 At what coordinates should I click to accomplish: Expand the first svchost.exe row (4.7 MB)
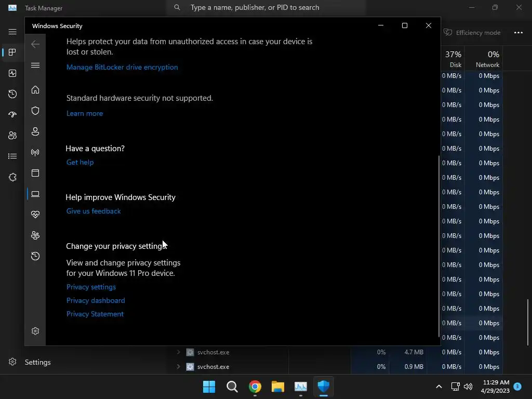click(x=179, y=352)
